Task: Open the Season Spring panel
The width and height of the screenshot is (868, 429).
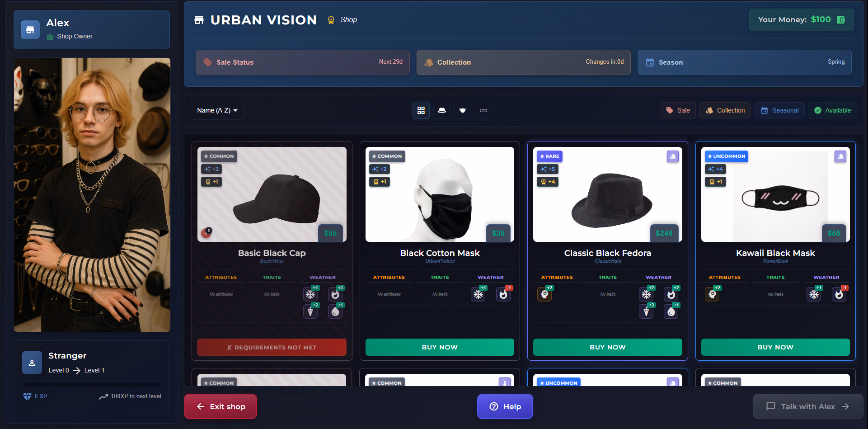Action: [x=745, y=62]
